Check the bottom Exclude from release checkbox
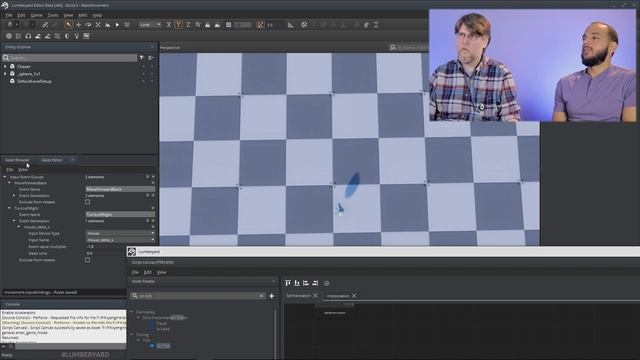The width and height of the screenshot is (640, 360). [87, 260]
